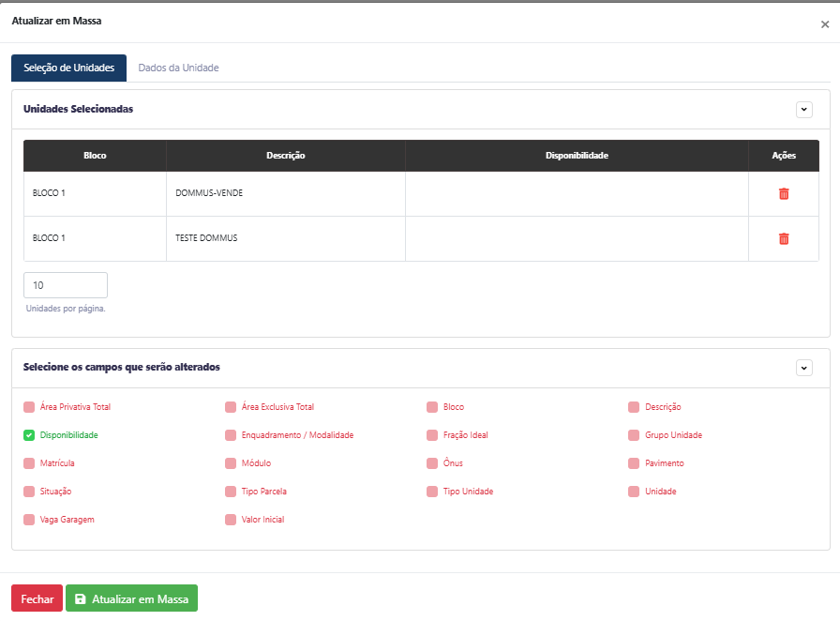Close the Atualizar em Massa dialog
This screenshot has width=840, height=621.
(x=825, y=24)
